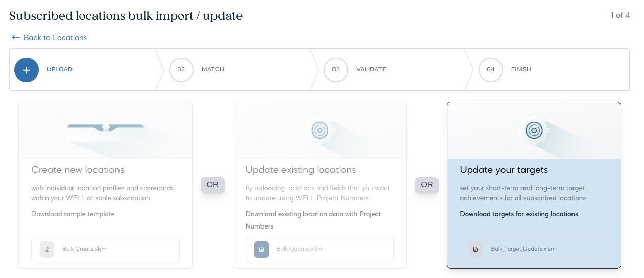644x278 pixels.
Task: Click the target gear icon on Update existing locations
Action: click(x=321, y=130)
